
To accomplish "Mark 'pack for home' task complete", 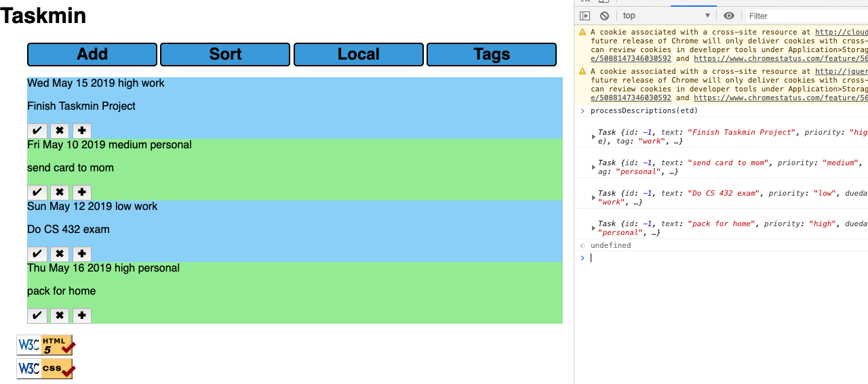I will coord(37,316).
